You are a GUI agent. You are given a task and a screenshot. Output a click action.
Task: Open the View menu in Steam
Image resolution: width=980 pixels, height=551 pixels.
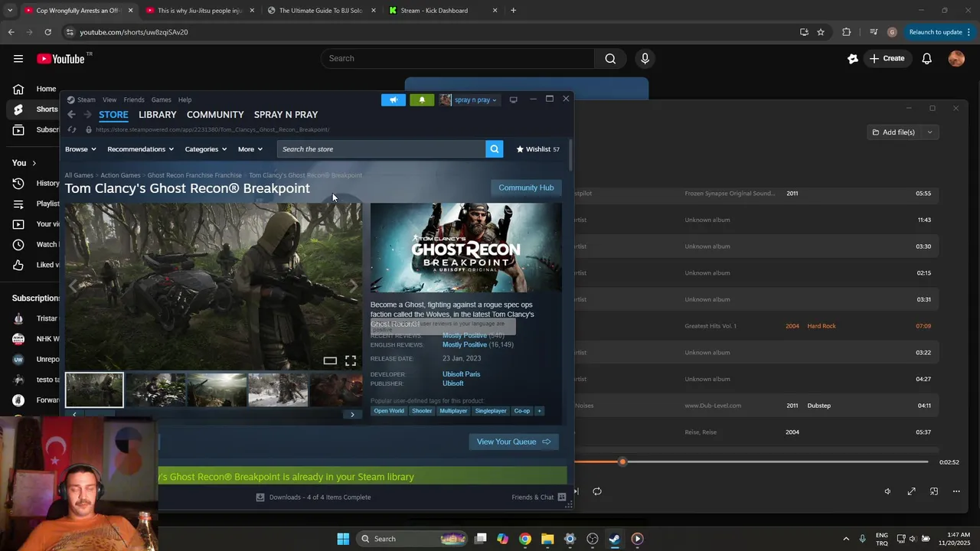(109, 99)
